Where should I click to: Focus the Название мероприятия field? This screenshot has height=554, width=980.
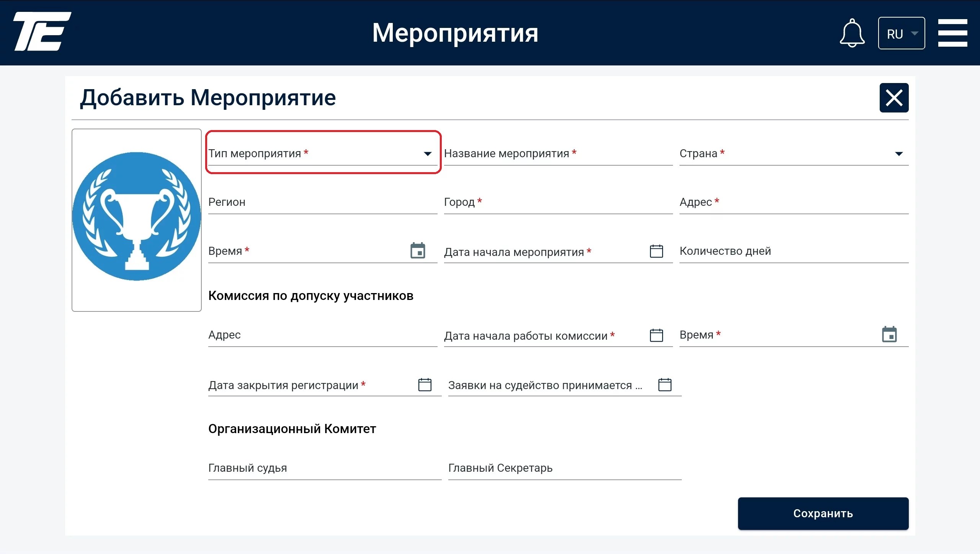point(558,153)
